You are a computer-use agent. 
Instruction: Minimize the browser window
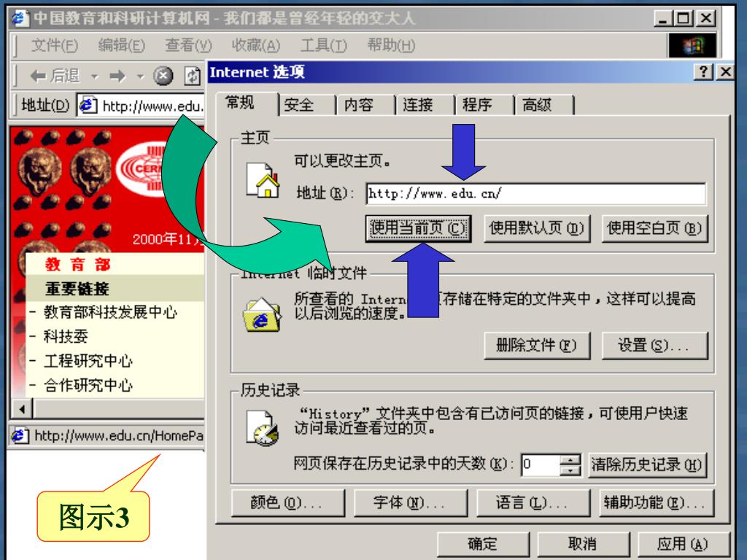pyautogui.click(x=662, y=18)
